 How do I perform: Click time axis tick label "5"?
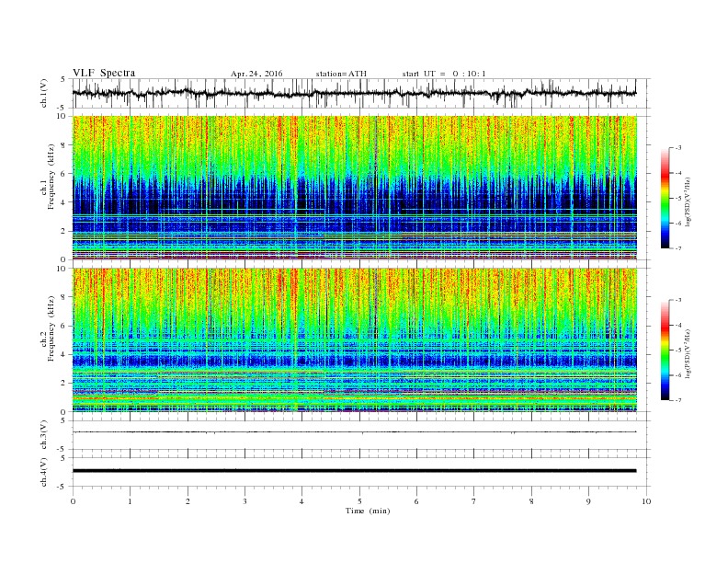[359, 501]
